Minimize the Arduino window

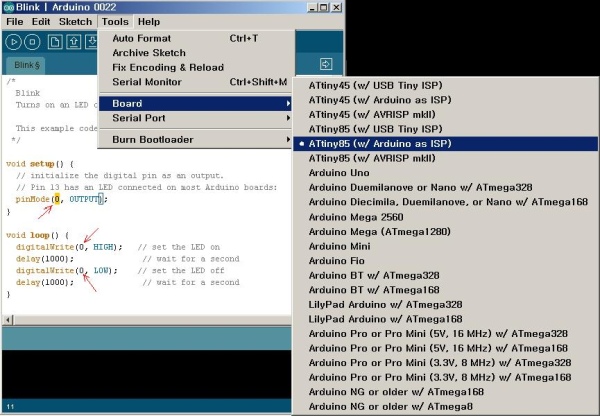(313, 7)
